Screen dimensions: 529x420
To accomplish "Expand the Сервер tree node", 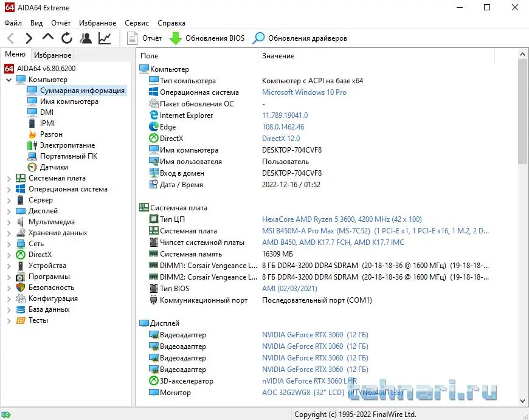I will 9,201.
